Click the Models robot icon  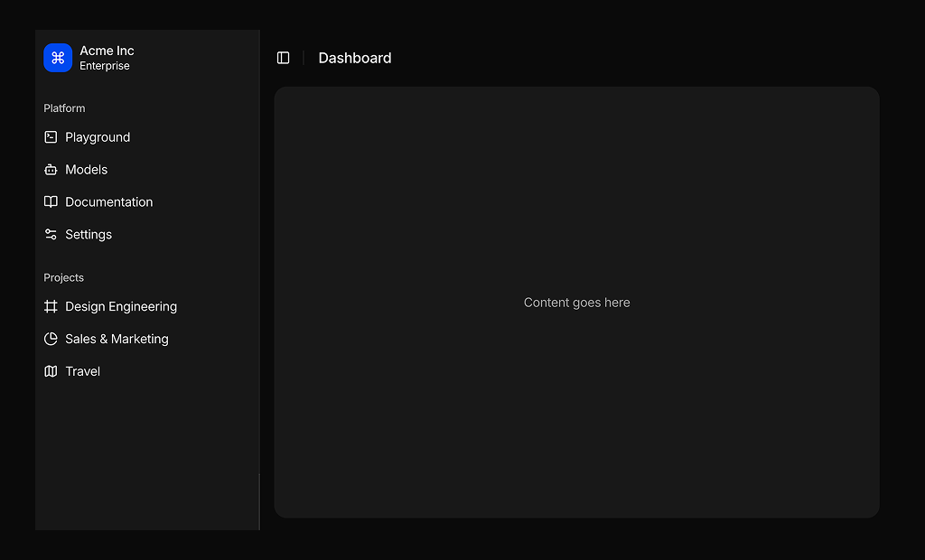51,170
